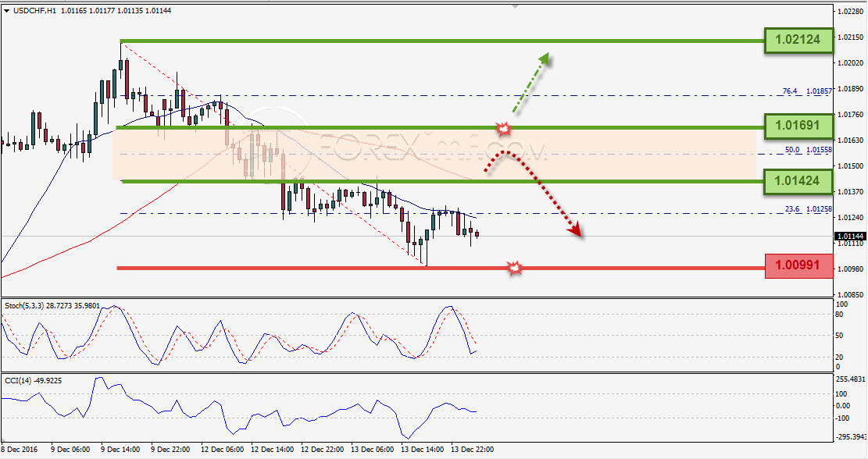Click the 8 Dec 2016 date label
Viewport: 868px width, 459px height.
point(20,450)
